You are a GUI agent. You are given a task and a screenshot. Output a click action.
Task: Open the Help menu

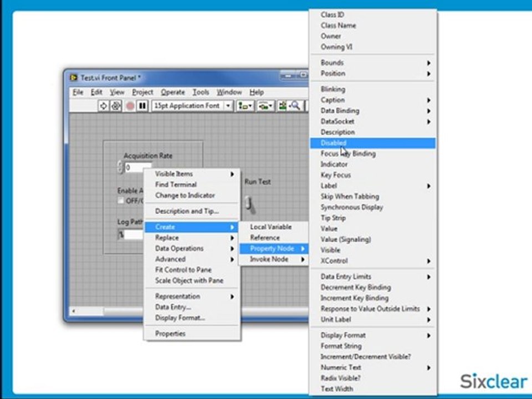(257, 93)
